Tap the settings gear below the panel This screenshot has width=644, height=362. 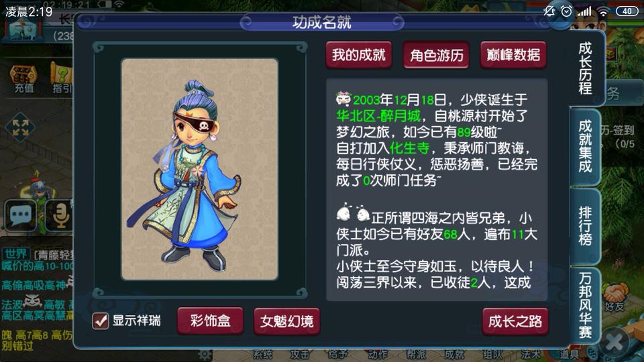(x=204, y=354)
